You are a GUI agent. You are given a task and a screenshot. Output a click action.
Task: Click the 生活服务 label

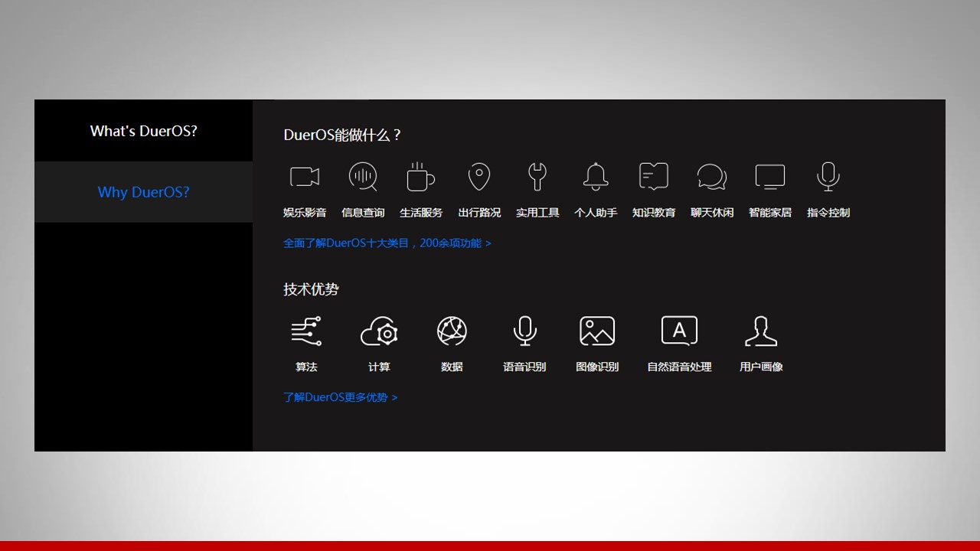click(421, 213)
